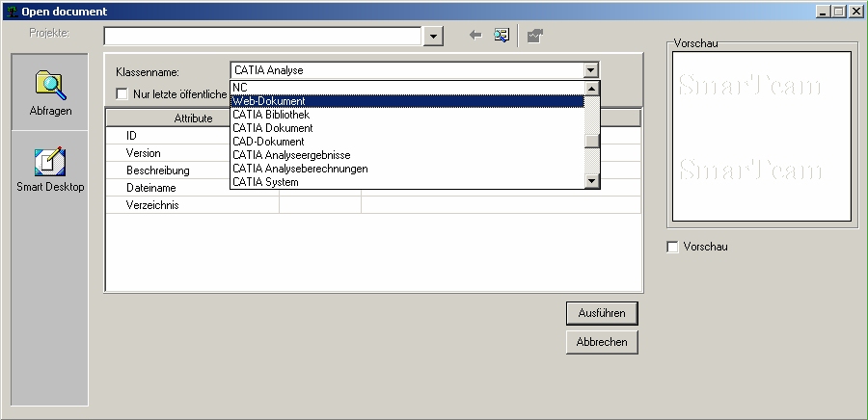Click the rightmost toolbar icon beside the separator
The image size is (868, 420).
(x=534, y=36)
